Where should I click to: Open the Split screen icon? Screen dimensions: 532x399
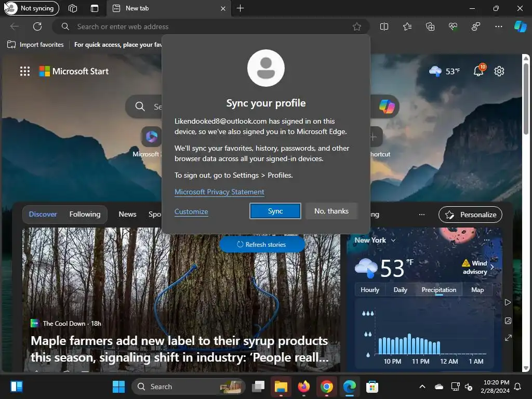(384, 26)
